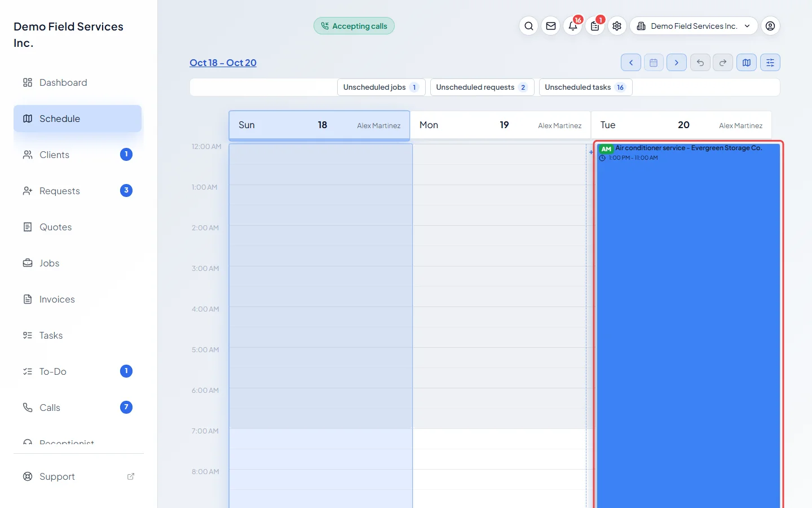Viewport: 812px width, 508px height.
Task: Open the mail inbox icon
Action: click(551, 26)
